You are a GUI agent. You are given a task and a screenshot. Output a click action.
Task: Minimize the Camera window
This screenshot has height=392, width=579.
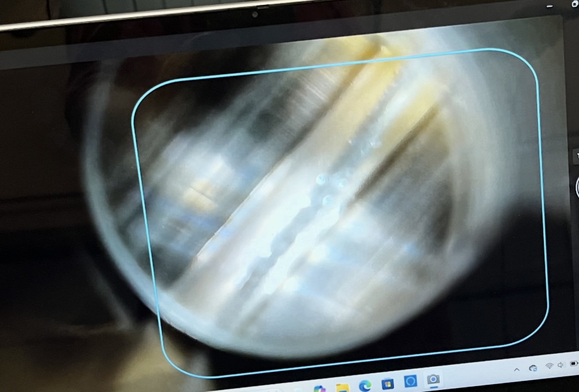click(x=550, y=6)
